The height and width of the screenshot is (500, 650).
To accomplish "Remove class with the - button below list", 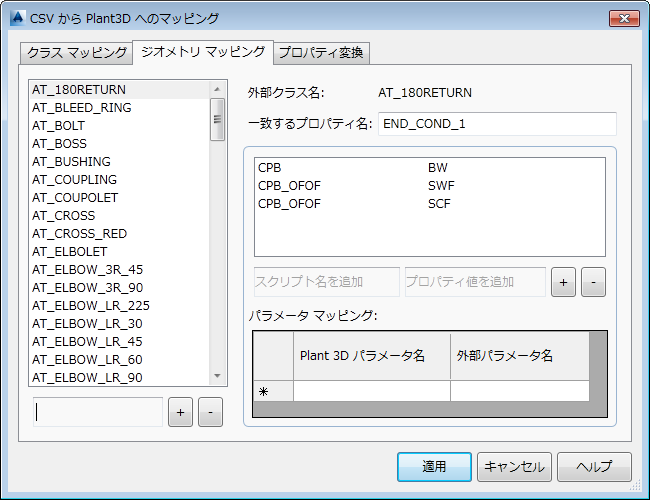I will click(211, 412).
